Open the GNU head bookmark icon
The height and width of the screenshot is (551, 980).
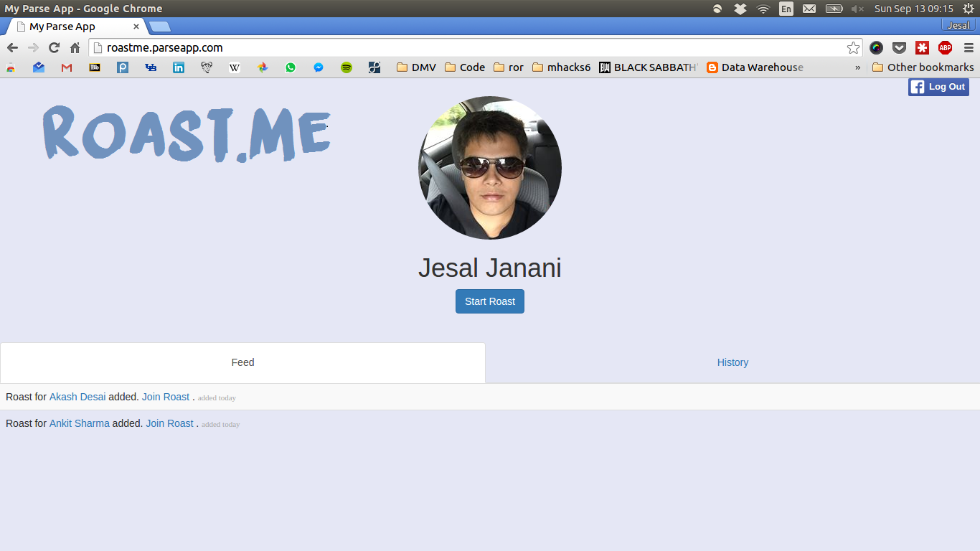click(207, 67)
